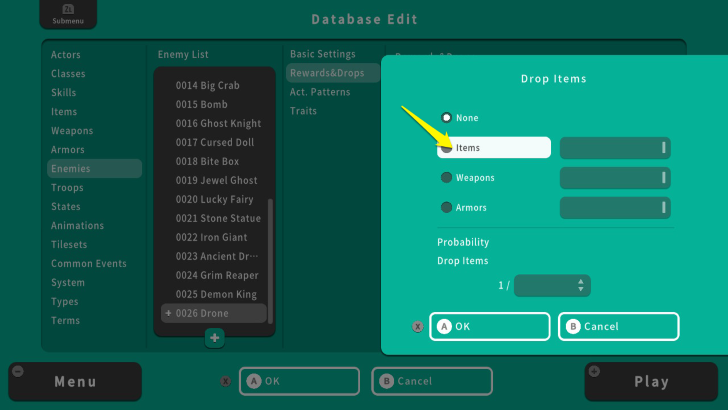This screenshot has height=410, width=728.
Task: Open the Basic Settings tab
Action: coord(323,54)
